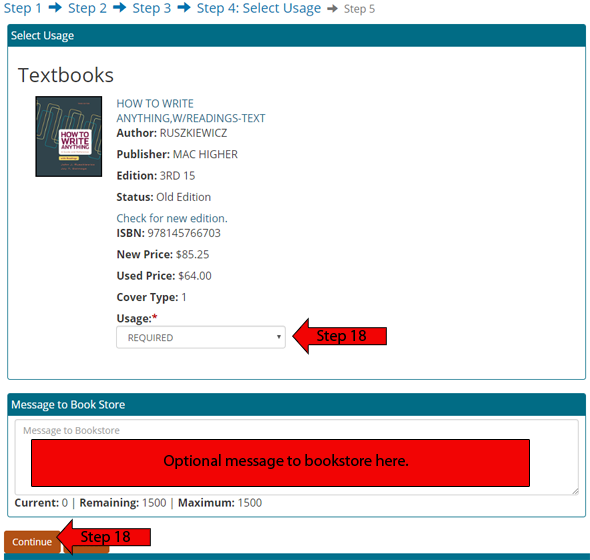Click the red Optional message to bookstore box

click(x=280, y=463)
